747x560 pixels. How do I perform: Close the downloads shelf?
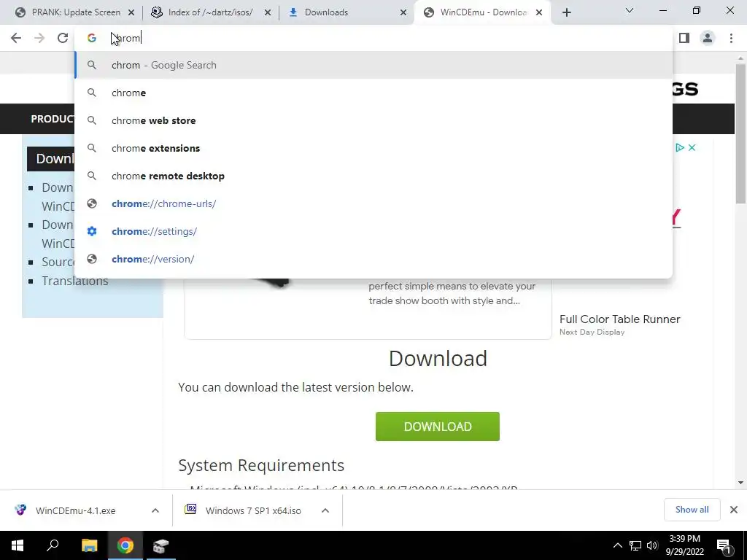click(734, 510)
